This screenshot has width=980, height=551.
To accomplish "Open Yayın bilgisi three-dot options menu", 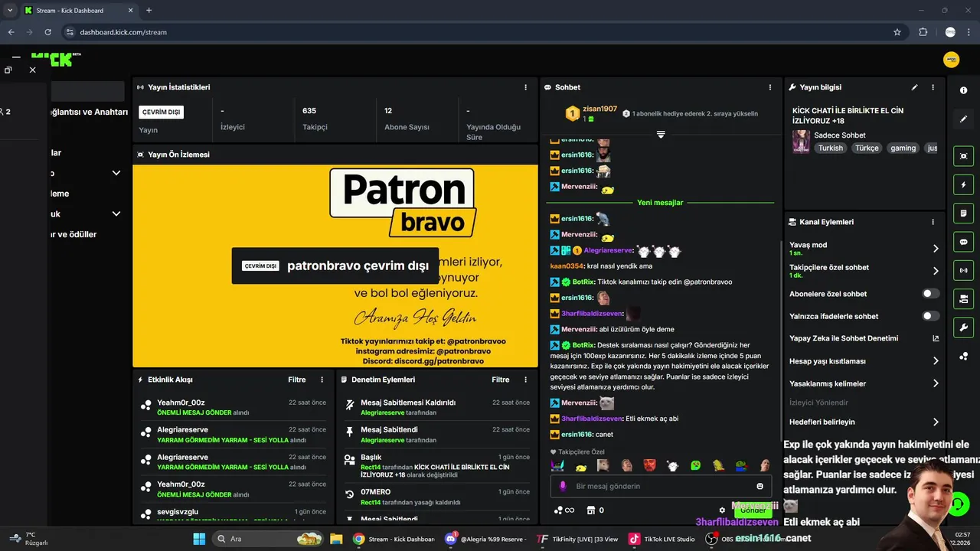I will click(933, 87).
